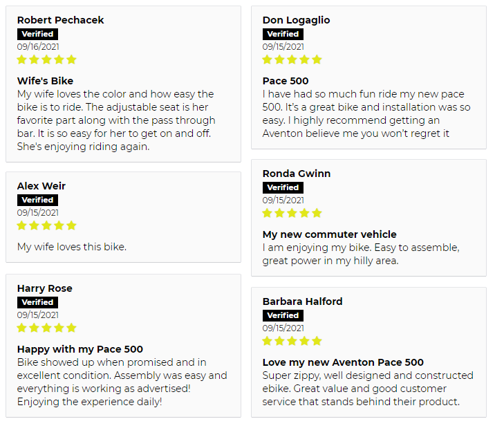Click the fifth star in Don Logaglio's rating

coord(317,59)
